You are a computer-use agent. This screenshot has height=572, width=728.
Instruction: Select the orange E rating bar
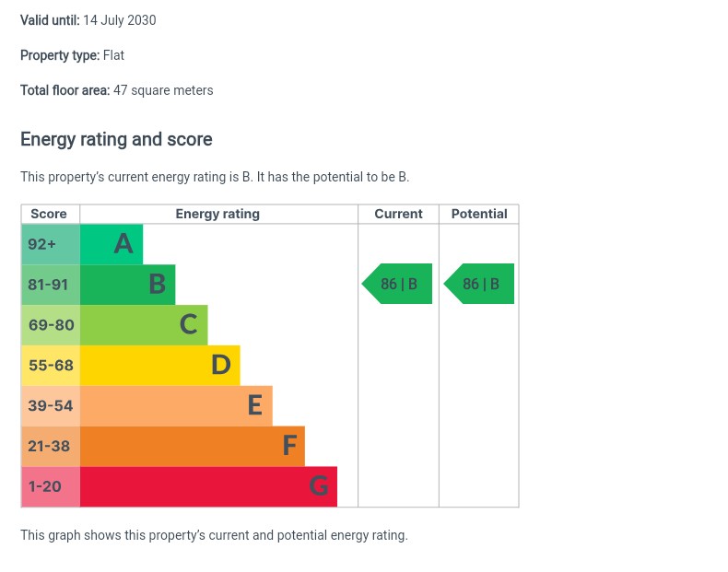[x=176, y=406]
